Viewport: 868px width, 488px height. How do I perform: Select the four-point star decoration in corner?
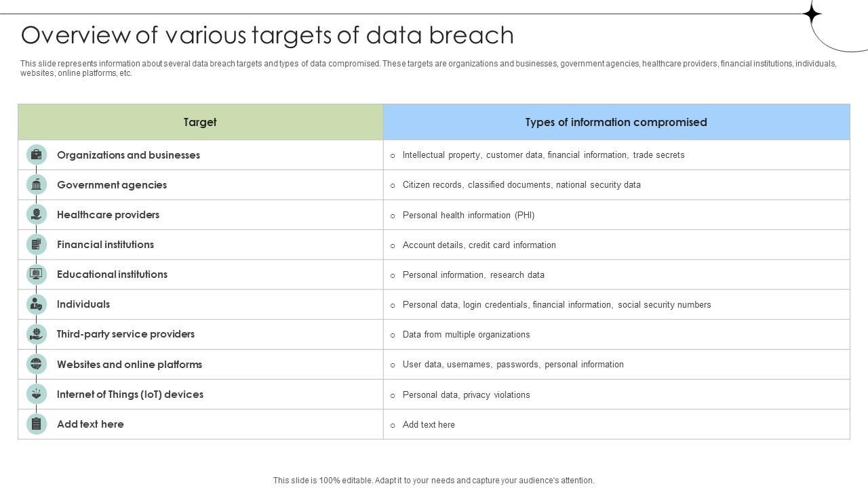[812, 14]
